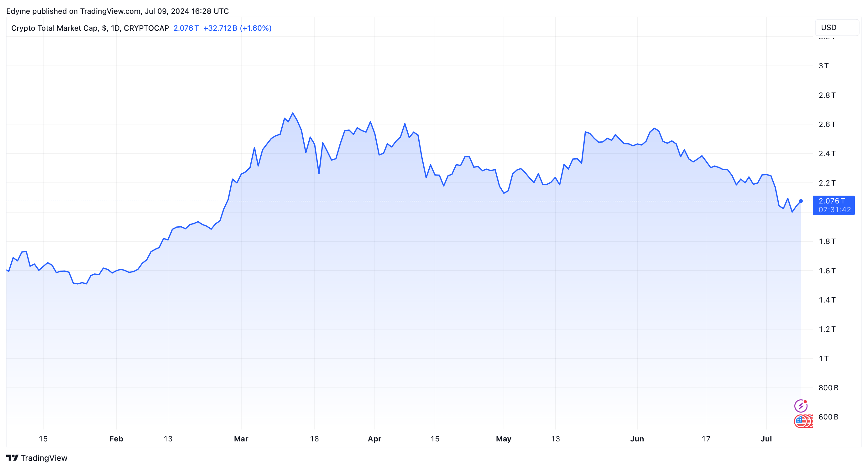Image resolution: width=868 pixels, height=469 pixels.
Task: Click the 600 B label on price axis
Action: pyautogui.click(x=828, y=417)
